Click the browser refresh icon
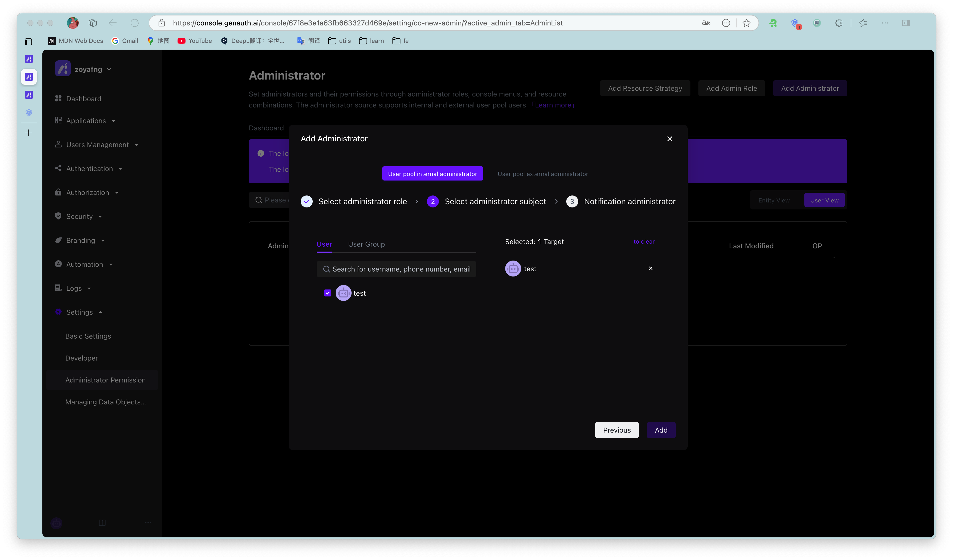Screen dimensions: 953x560 (135, 23)
